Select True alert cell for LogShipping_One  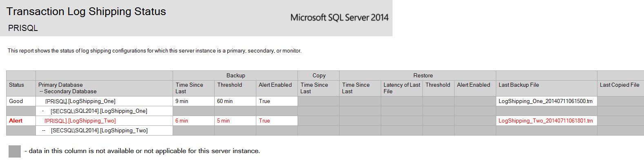[277, 101]
